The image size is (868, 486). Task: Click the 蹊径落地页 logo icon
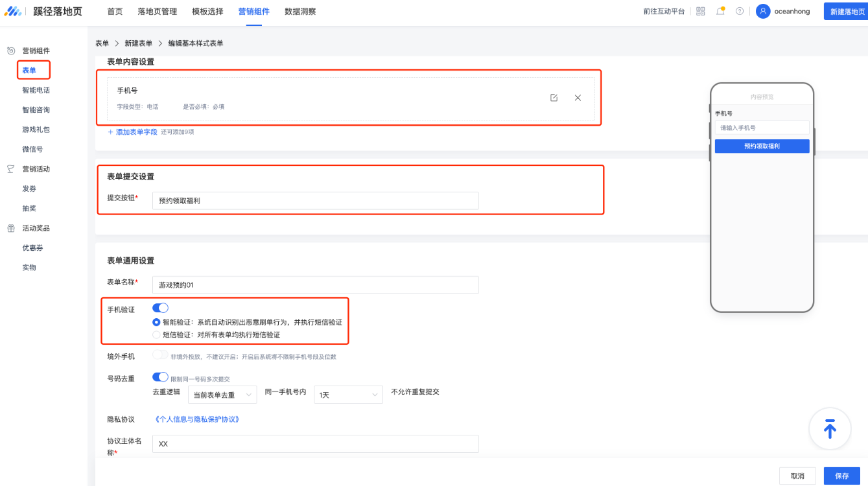[x=13, y=11]
